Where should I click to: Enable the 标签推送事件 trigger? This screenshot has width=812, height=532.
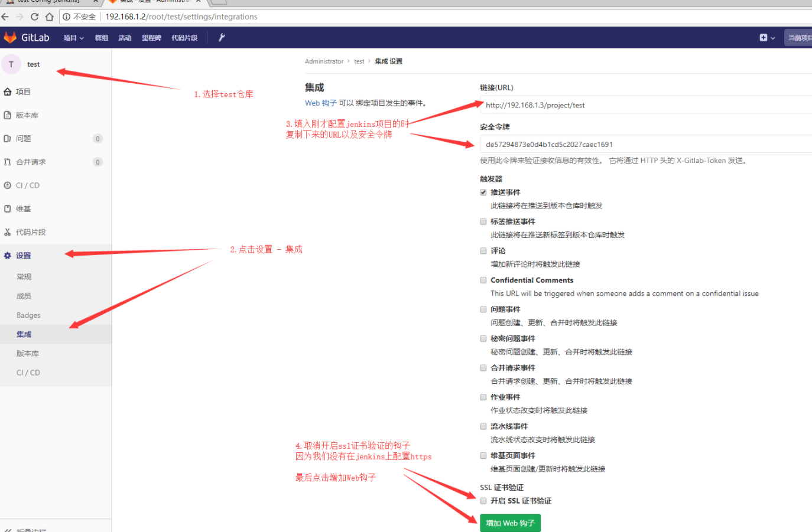[x=483, y=220]
